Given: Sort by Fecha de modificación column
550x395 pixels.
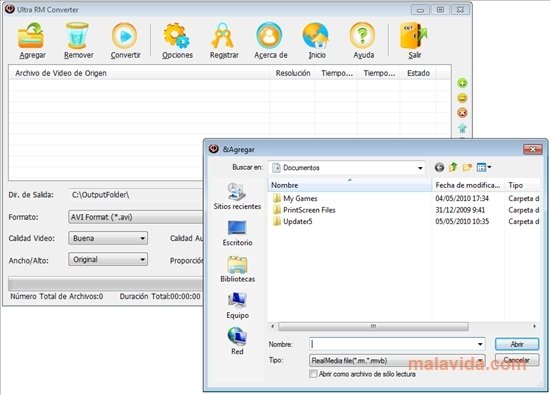Looking at the screenshot, I should (x=468, y=185).
